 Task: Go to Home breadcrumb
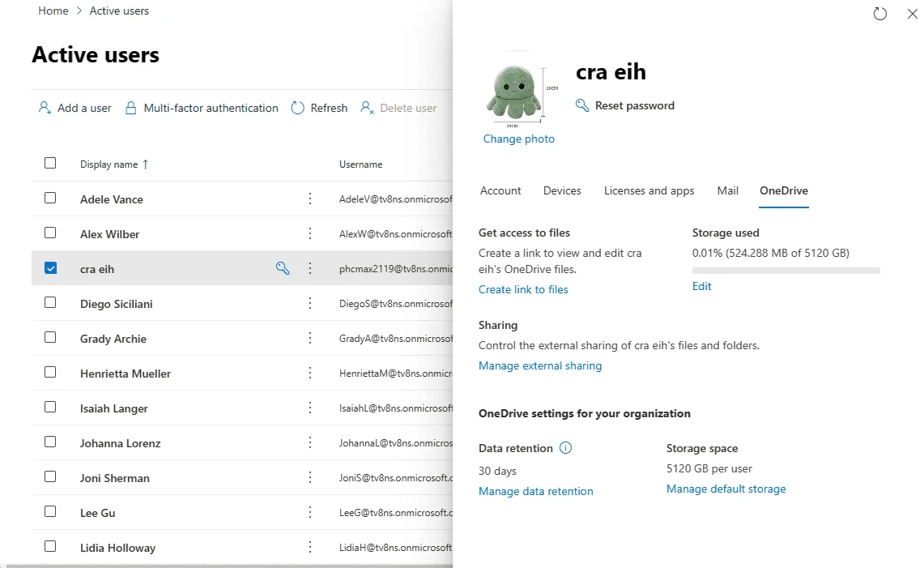tap(53, 11)
